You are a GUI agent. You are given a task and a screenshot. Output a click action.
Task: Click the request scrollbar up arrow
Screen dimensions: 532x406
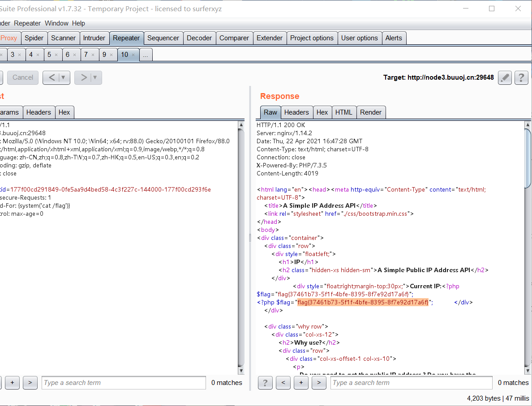[241, 125]
